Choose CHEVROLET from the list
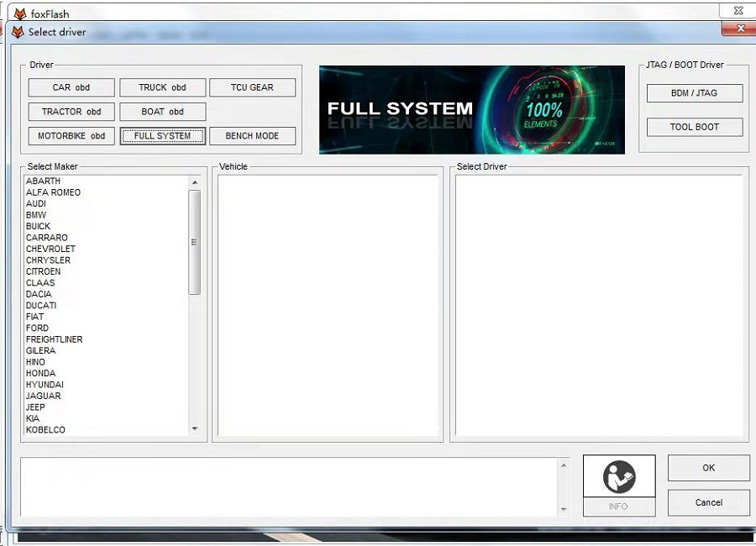Viewport: 756px width, 546px height. (50, 249)
